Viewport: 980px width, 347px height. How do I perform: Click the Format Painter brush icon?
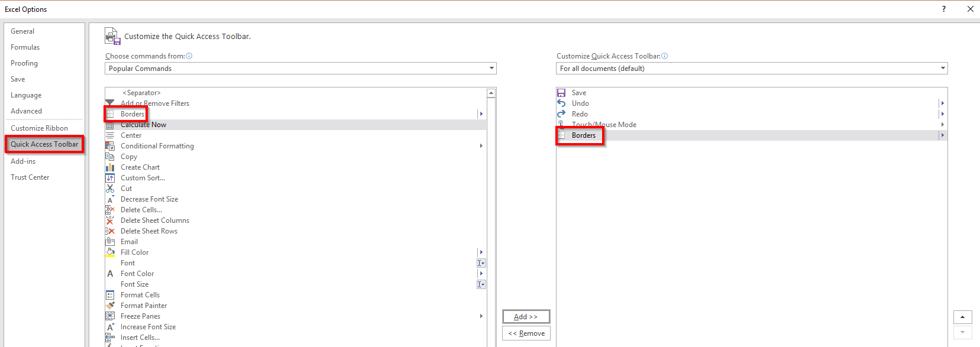110,306
